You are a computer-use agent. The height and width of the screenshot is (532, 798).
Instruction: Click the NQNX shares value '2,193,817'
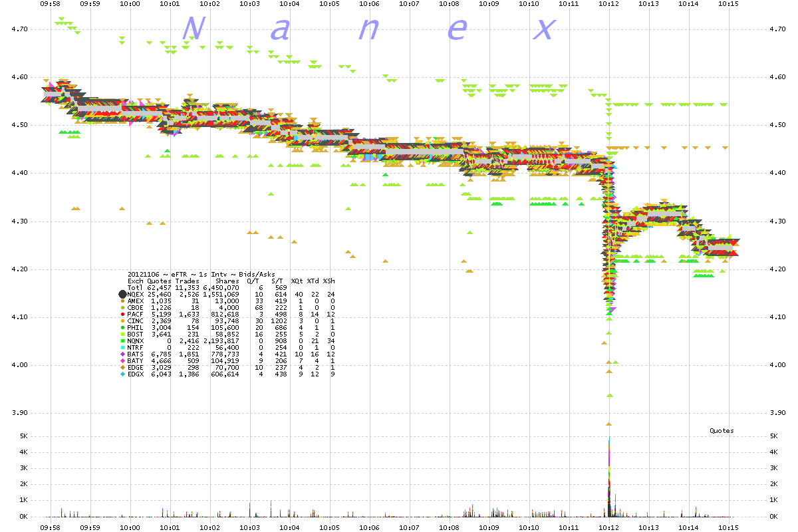[x=221, y=341]
